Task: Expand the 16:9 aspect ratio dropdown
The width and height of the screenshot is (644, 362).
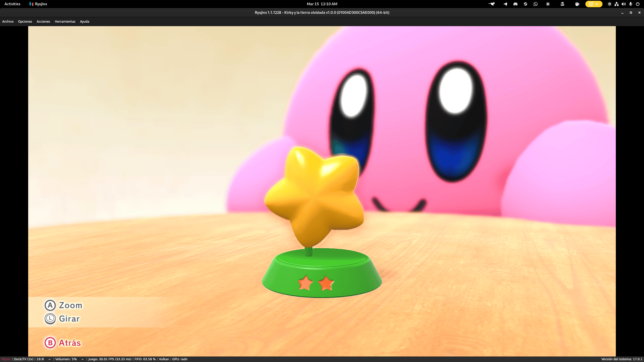Action: click(x=49, y=359)
